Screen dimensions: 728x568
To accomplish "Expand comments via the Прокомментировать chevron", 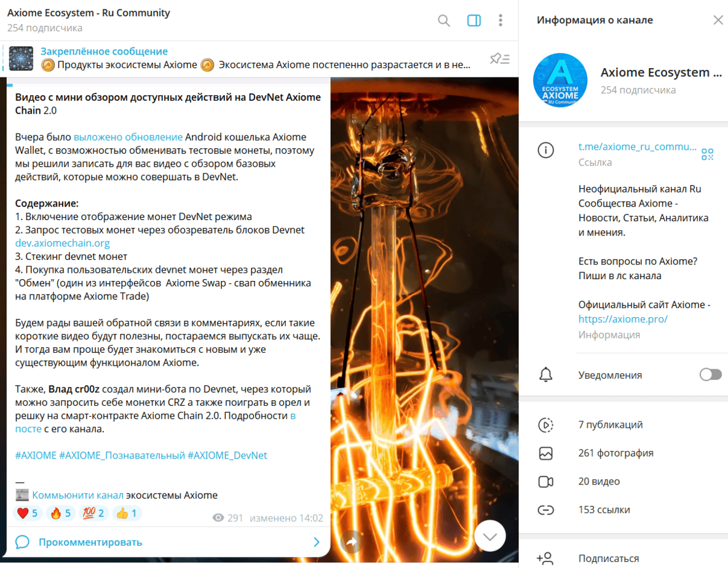I will 316,542.
